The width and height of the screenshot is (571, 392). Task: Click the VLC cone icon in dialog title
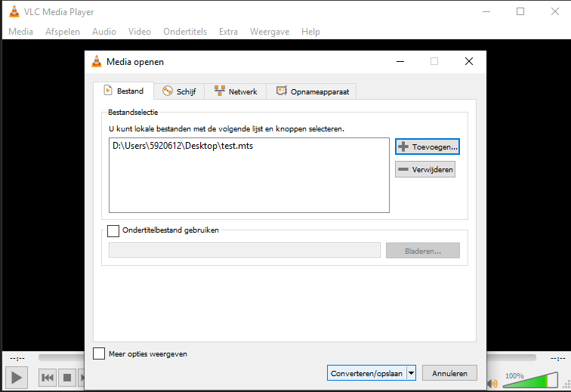(97, 62)
